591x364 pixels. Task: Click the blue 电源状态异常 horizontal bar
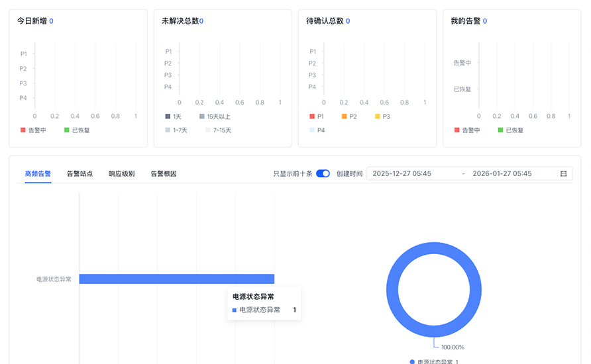tap(176, 279)
